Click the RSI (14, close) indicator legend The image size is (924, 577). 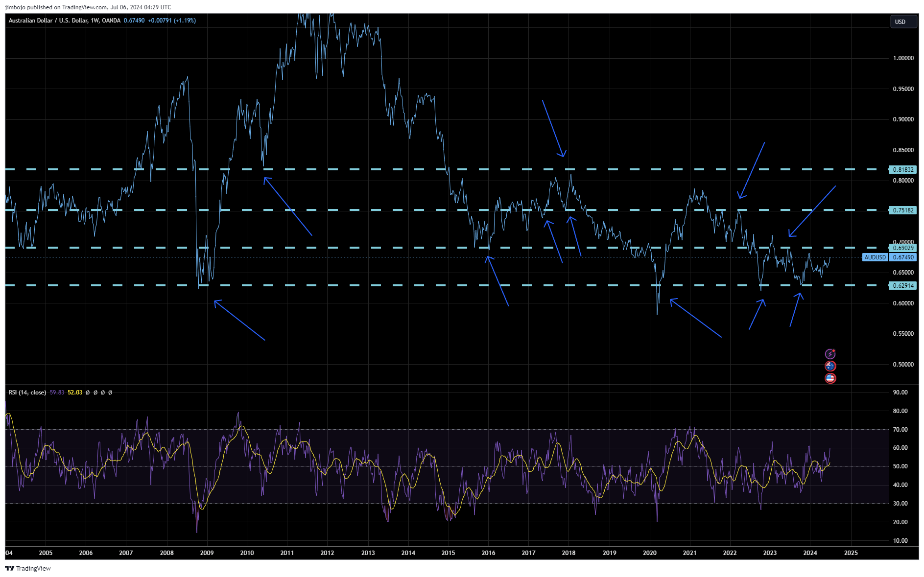pyautogui.click(x=27, y=392)
